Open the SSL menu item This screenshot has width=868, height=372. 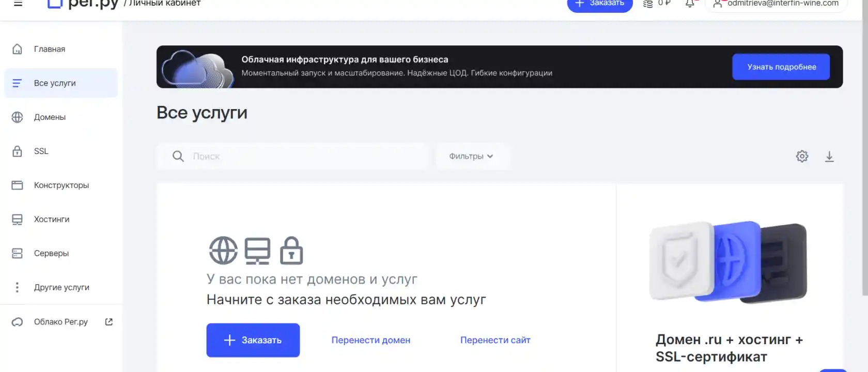(61, 151)
